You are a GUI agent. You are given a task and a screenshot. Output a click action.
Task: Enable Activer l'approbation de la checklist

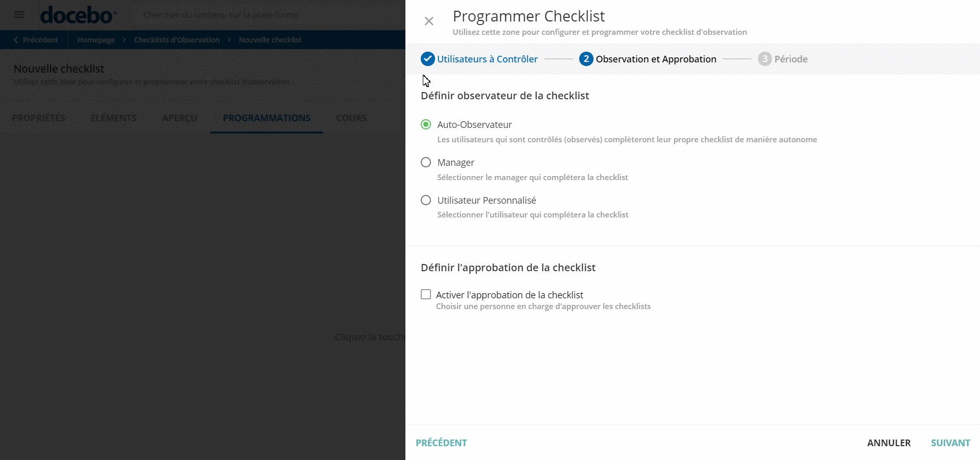(x=426, y=294)
